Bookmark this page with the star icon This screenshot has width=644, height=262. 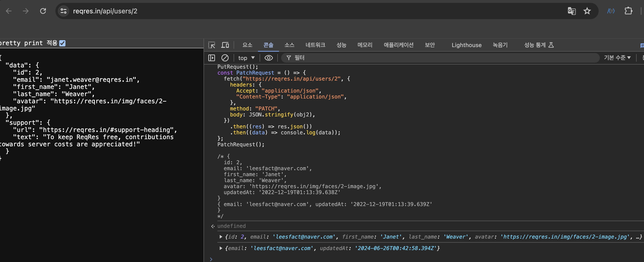click(x=587, y=11)
